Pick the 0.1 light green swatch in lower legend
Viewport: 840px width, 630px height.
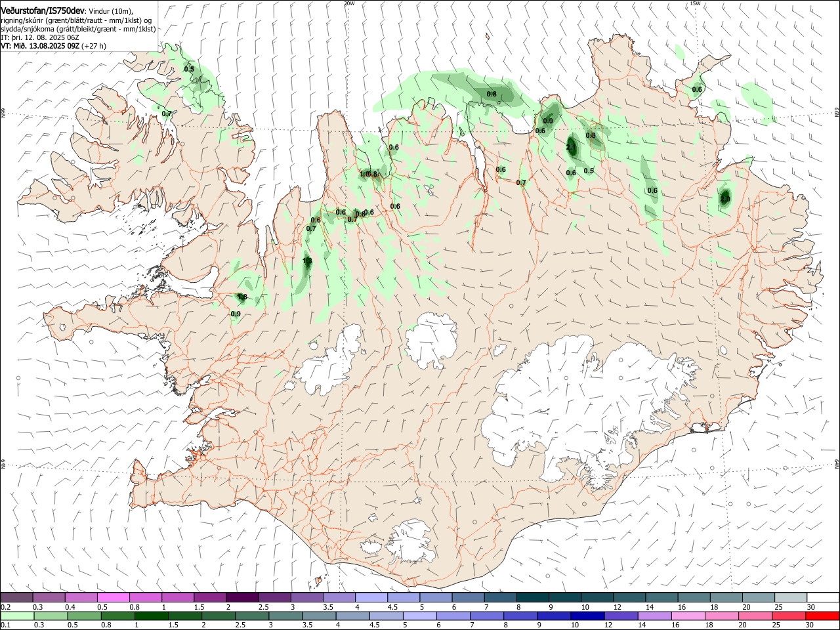coord(16,616)
